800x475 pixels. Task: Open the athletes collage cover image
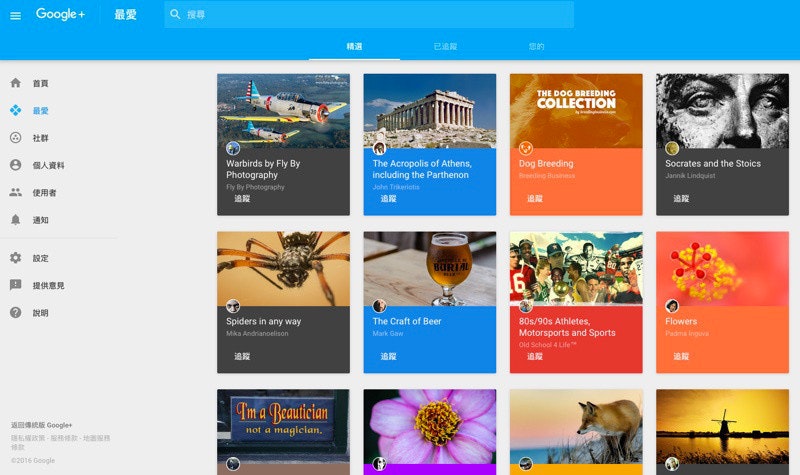[x=576, y=269]
